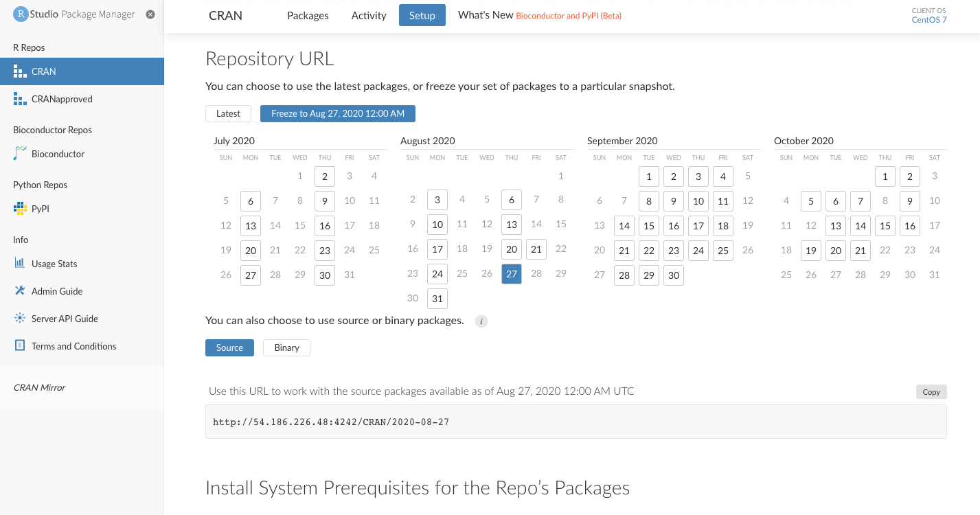Click the Admin Guide wrench icon

coord(20,291)
